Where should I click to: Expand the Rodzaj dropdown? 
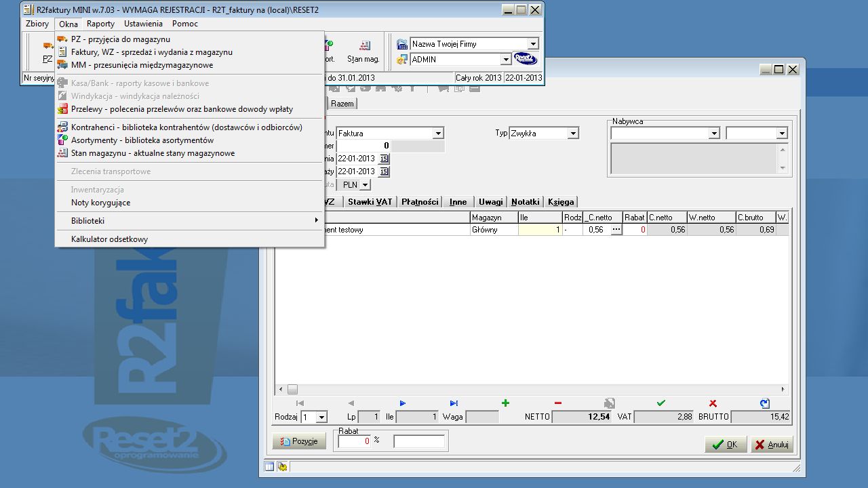point(321,418)
